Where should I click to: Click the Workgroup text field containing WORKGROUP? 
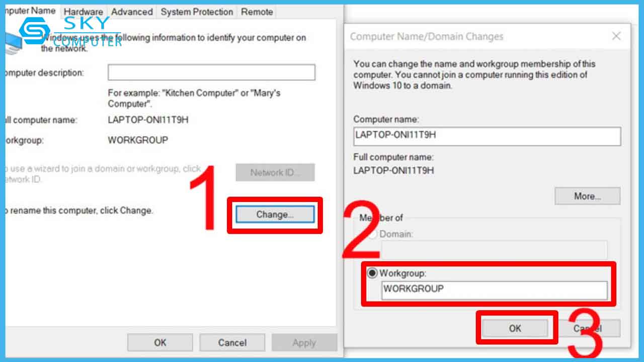[x=494, y=290]
